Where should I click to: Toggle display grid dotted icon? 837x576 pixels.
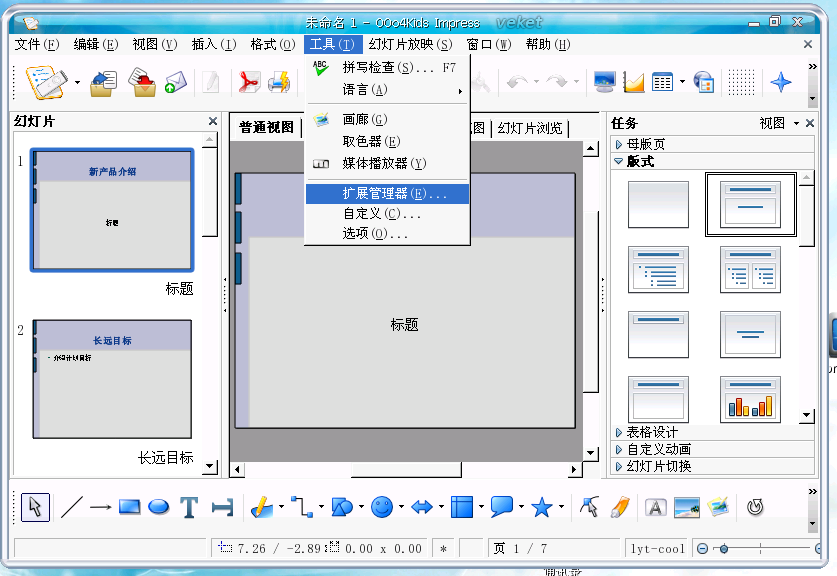coord(741,82)
